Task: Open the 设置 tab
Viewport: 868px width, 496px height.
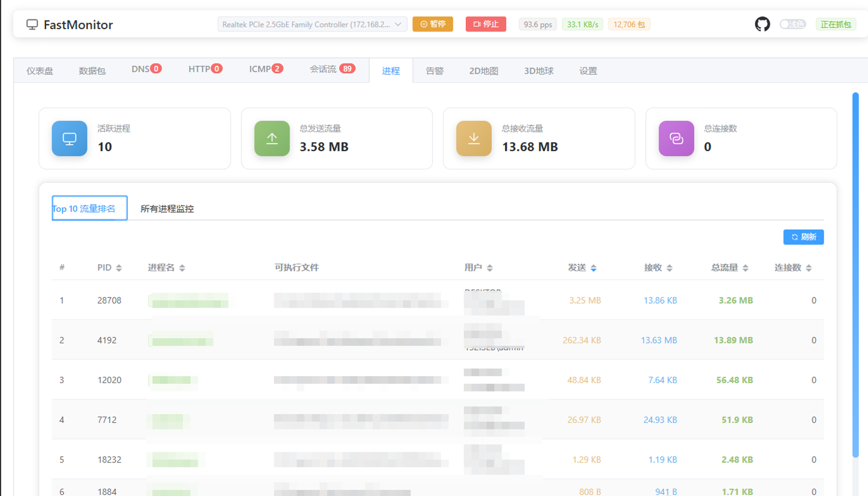Action: tap(588, 71)
